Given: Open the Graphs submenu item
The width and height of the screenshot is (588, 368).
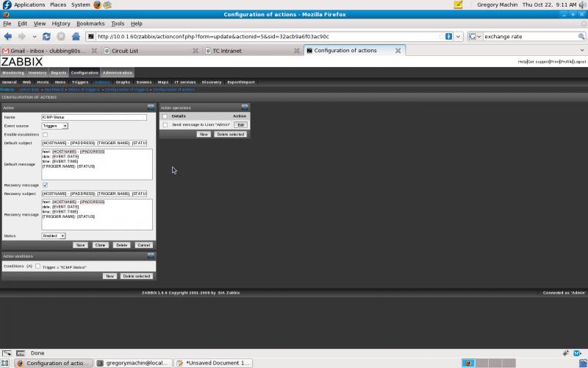Looking at the screenshot, I should point(123,82).
